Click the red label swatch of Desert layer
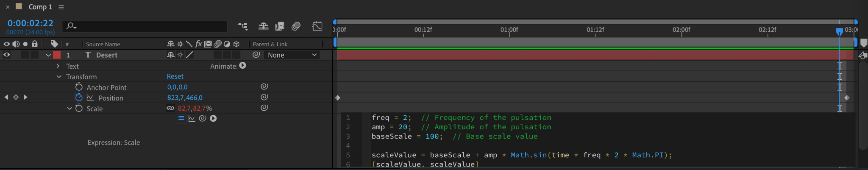 point(57,55)
